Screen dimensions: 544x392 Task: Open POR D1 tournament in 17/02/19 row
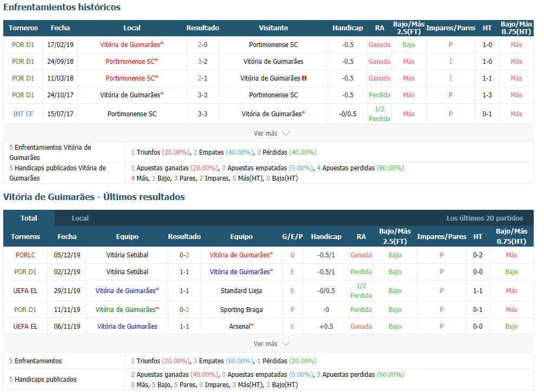pyautogui.click(x=23, y=45)
